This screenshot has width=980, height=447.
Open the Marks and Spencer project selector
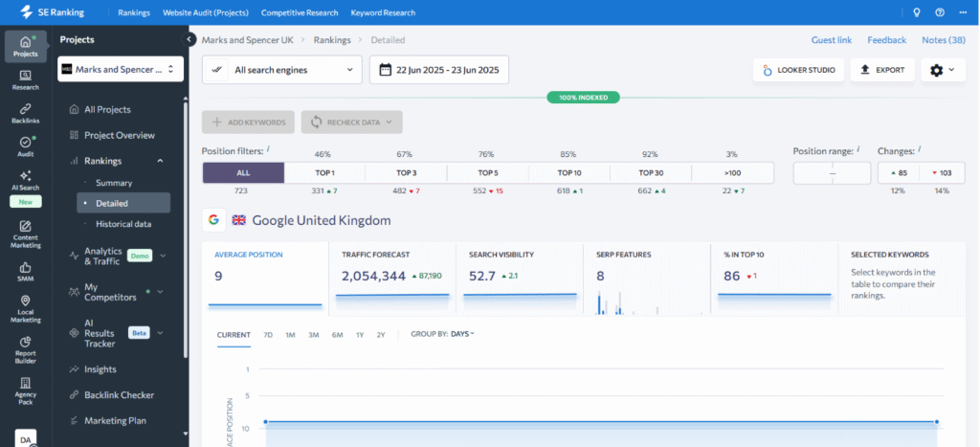coord(121,69)
